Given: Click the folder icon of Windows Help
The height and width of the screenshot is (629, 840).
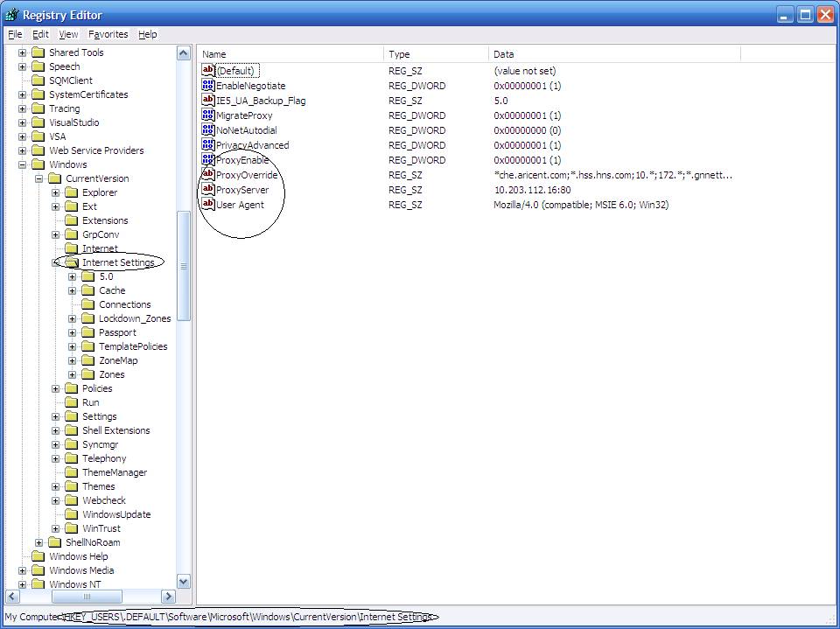Looking at the screenshot, I should click(x=38, y=556).
